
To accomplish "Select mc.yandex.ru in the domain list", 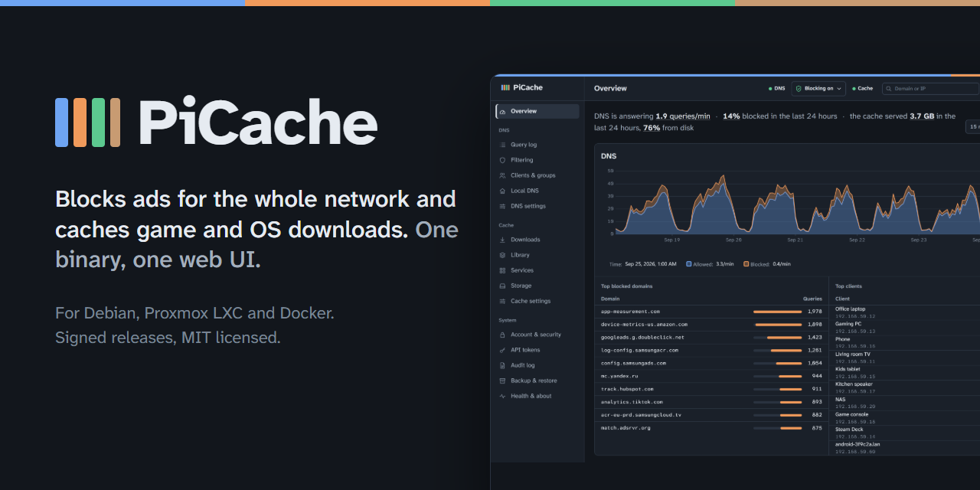I will pos(619,376).
